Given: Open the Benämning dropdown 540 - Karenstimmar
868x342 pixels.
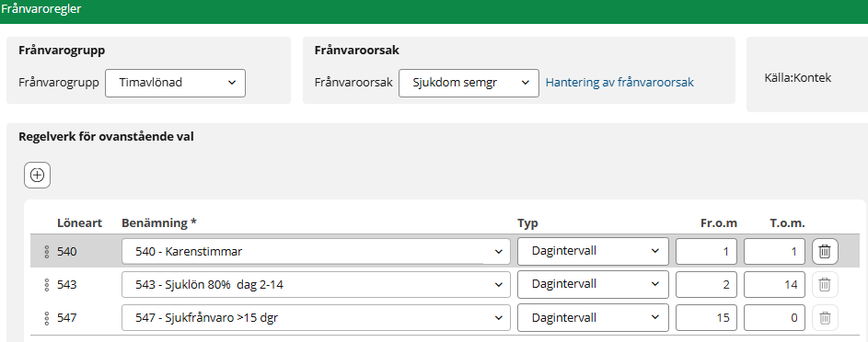Looking at the screenshot, I should tap(316, 252).
